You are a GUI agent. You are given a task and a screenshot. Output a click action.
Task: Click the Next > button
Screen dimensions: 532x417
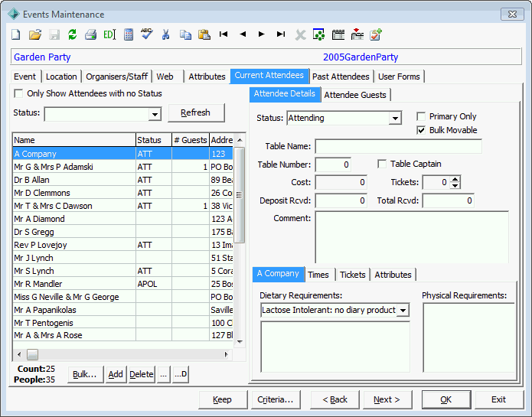click(x=387, y=399)
